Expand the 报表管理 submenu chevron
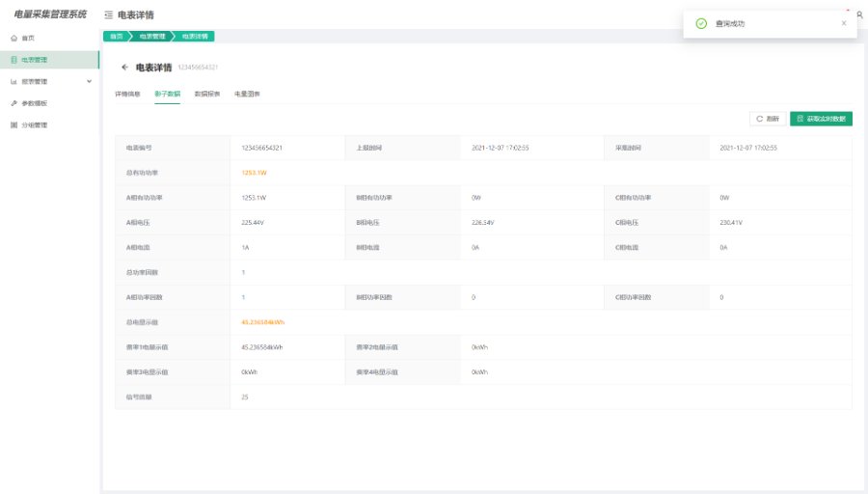 (x=90, y=81)
